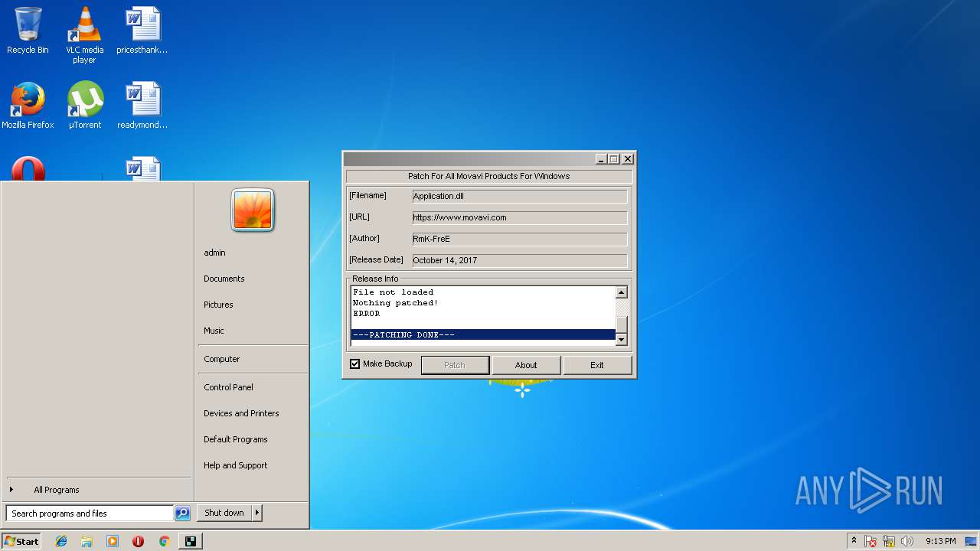Viewport: 980px width, 551px height.
Task: Minimize the patcher window
Action: (x=602, y=159)
